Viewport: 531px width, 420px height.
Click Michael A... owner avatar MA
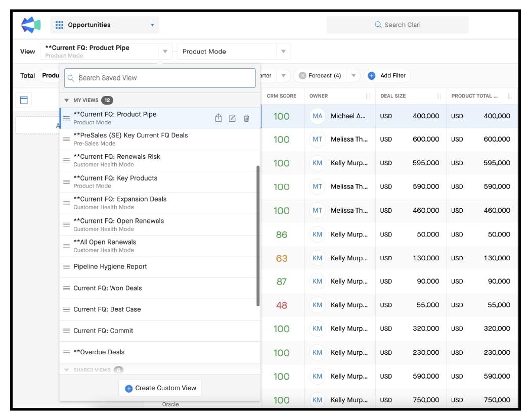(317, 116)
